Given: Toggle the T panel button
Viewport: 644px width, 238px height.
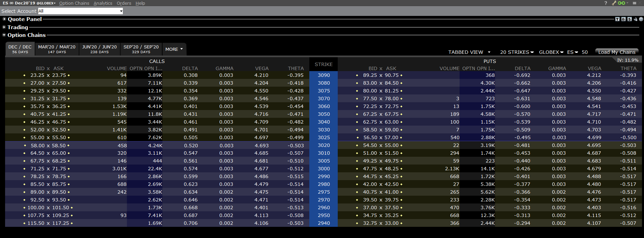Looking at the screenshot, I should [617, 19].
